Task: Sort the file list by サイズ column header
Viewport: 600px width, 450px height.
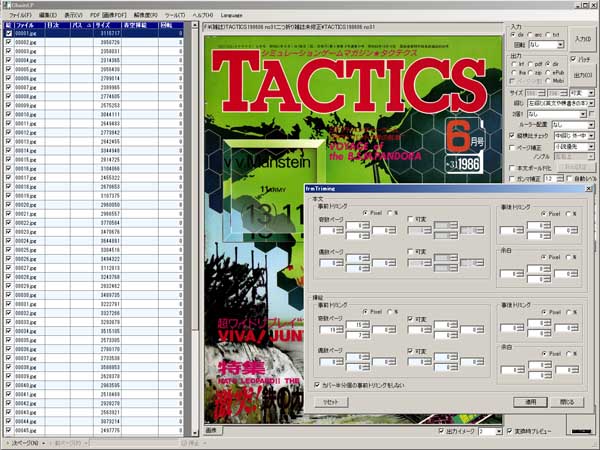Action: [107, 25]
